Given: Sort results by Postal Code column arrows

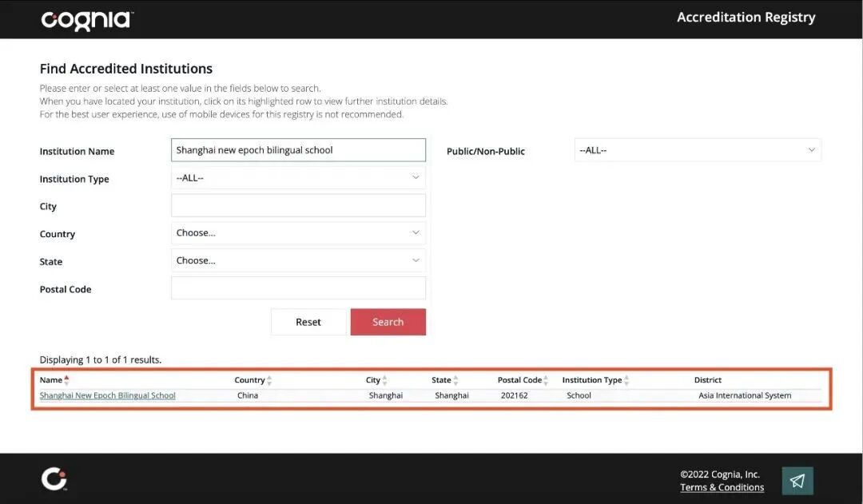Looking at the screenshot, I should click(546, 380).
